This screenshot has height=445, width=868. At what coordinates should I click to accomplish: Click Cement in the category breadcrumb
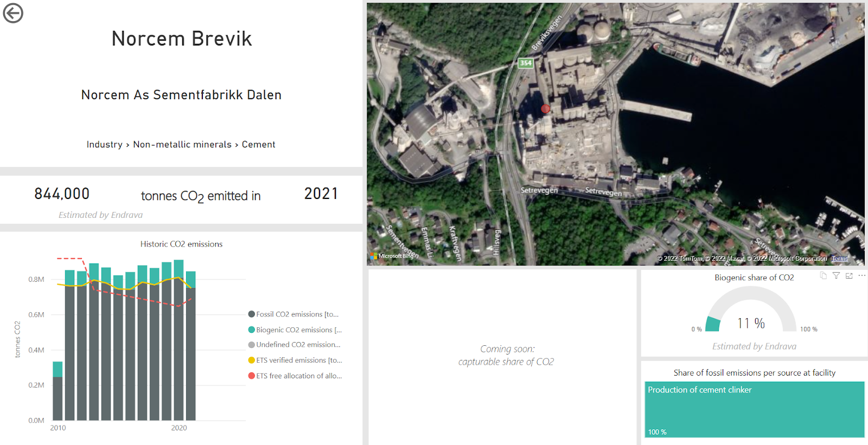tap(259, 145)
